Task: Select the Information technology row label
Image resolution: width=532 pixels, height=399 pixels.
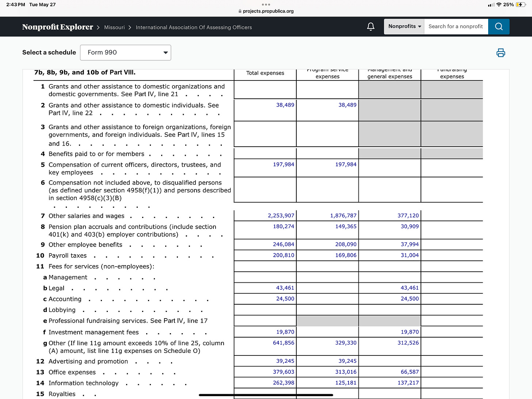Action: (84, 383)
